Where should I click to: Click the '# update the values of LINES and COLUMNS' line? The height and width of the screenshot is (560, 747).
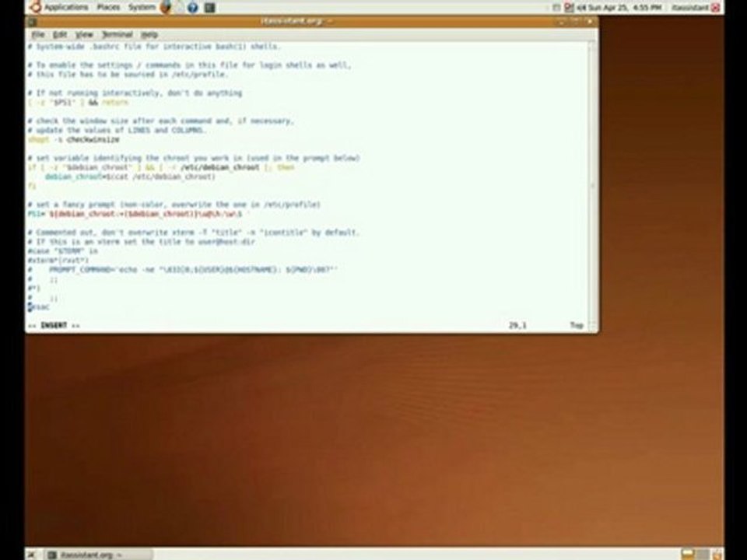pos(117,130)
